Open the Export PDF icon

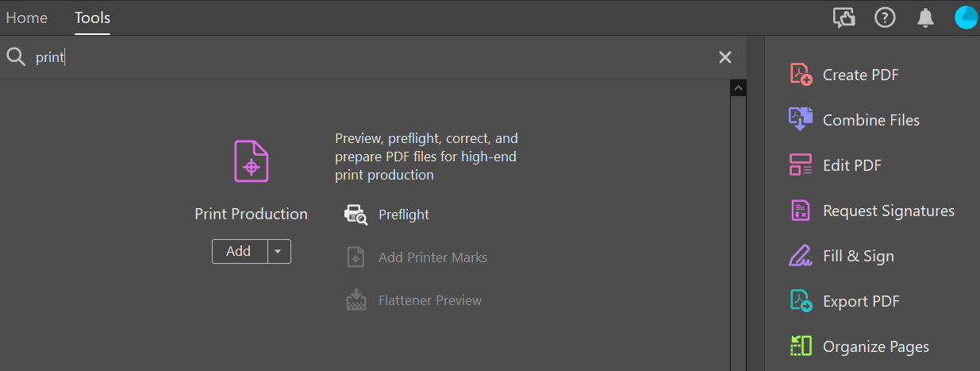coord(801,301)
